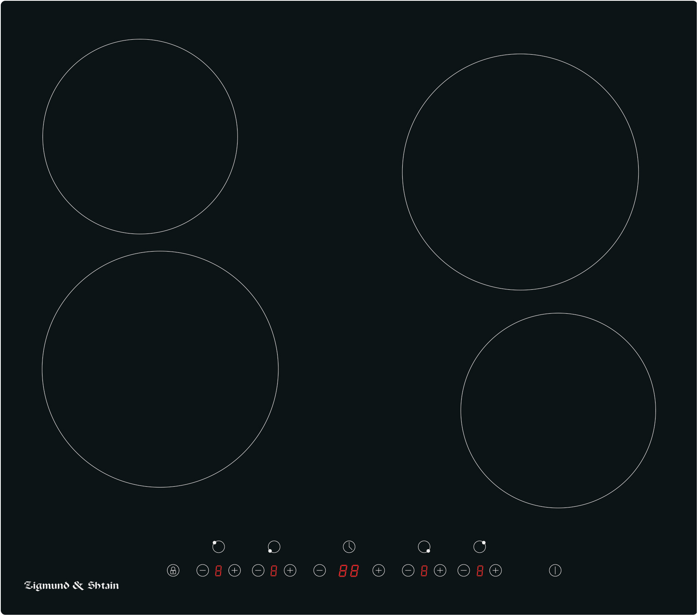Toggle the power on/off touch button

point(555,570)
